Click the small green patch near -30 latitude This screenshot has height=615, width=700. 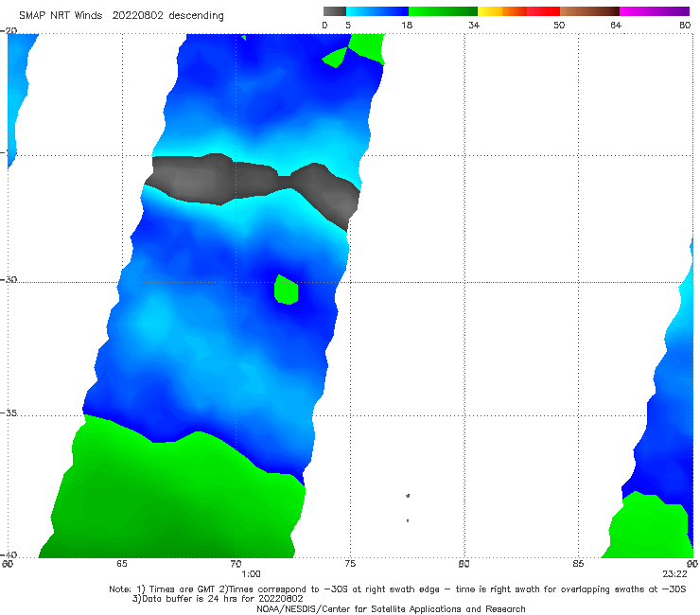(x=287, y=290)
